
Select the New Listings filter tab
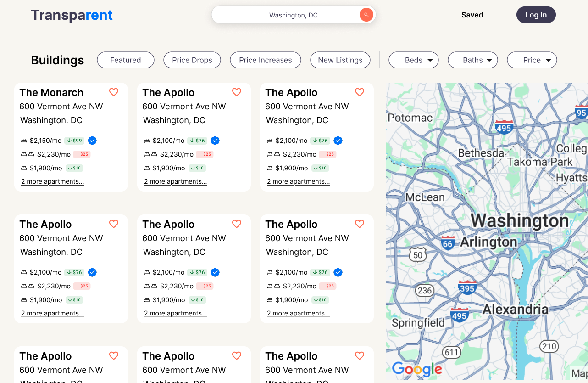coord(340,60)
